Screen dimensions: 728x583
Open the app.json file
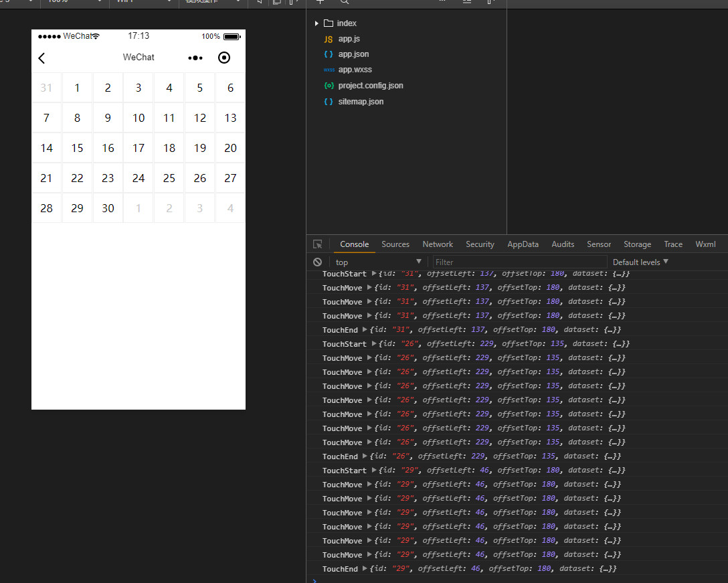[x=353, y=54]
